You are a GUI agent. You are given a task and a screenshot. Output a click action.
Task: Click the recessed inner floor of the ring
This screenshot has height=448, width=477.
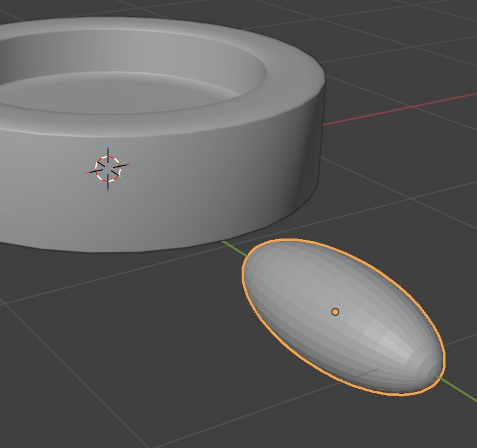pyautogui.click(x=126, y=94)
